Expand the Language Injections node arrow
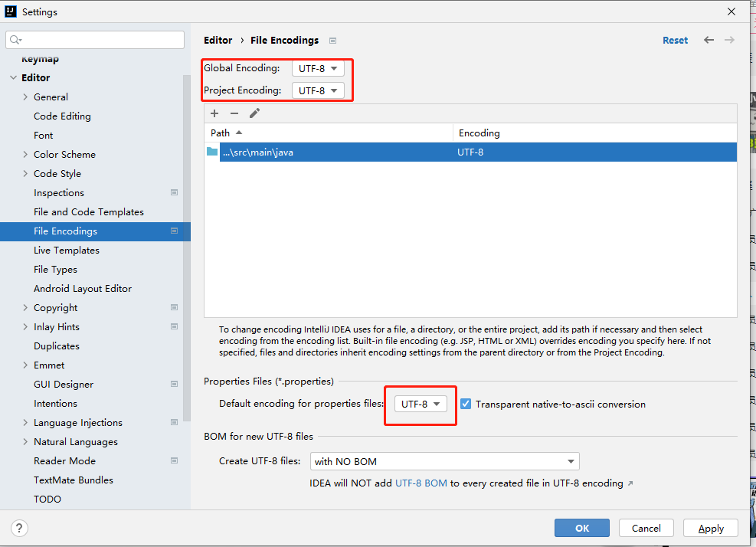The height and width of the screenshot is (547, 756). pos(25,423)
